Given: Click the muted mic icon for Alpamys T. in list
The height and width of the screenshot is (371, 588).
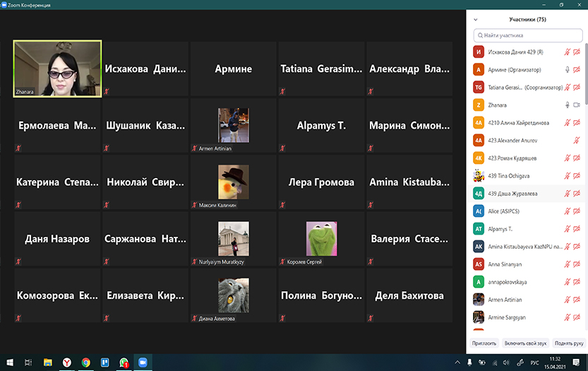Looking at the screenshot, I should pyautogui.click(x=567, y=228).
